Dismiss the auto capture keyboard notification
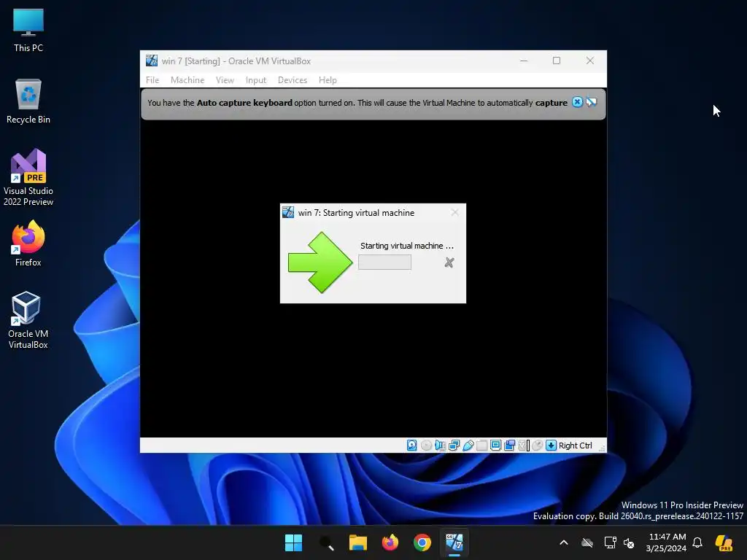 [577, 102]
